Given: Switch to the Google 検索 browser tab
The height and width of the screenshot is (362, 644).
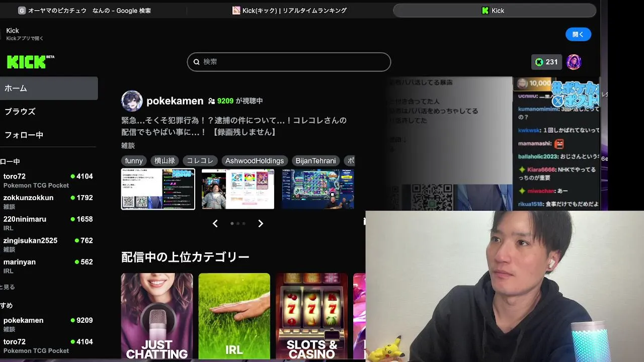Looking at the screenshot, I should pyautogui.click(x=85, y=11).
